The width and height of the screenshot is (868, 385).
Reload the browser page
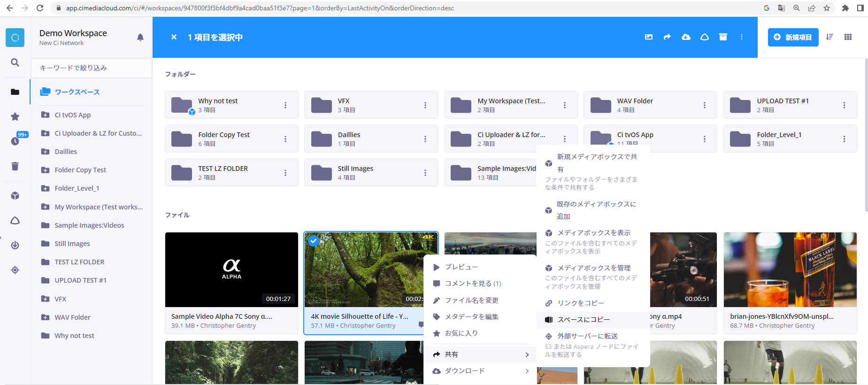[x=40, y=8]
